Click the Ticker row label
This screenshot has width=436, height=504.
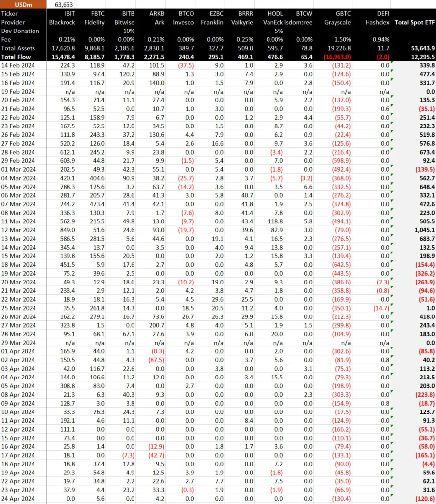tap(9, 13)
